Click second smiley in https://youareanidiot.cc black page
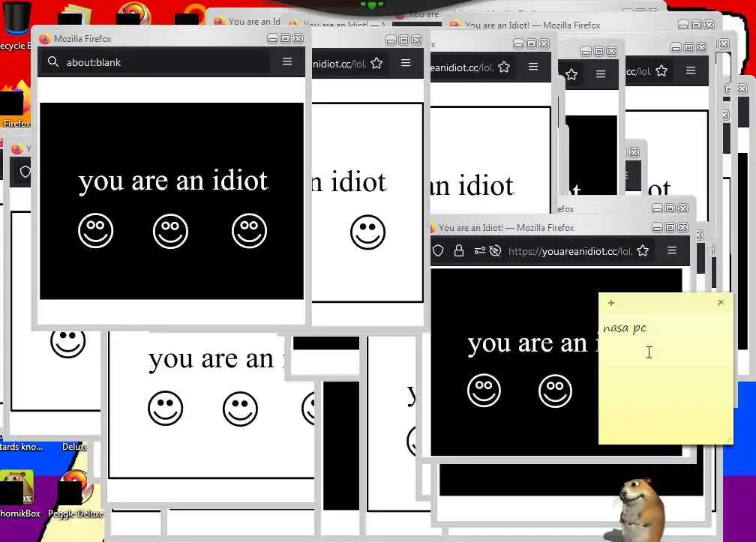This screenshot has width=756, height=542. point(556,391)
